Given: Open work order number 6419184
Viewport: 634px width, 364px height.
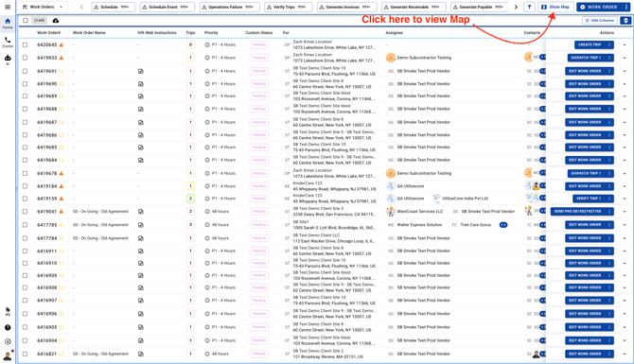Looking at the screenshot, I should (x=47, y=186).
